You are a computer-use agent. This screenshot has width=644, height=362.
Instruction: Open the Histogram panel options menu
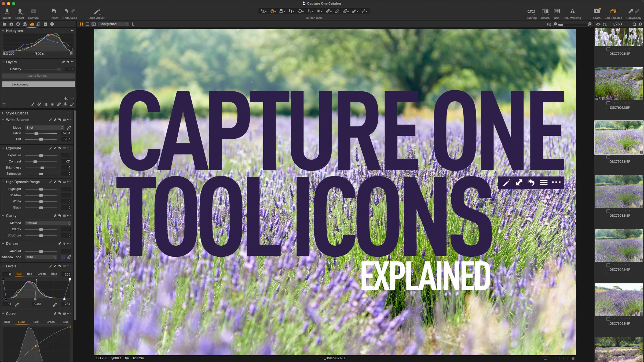point(72,31)
